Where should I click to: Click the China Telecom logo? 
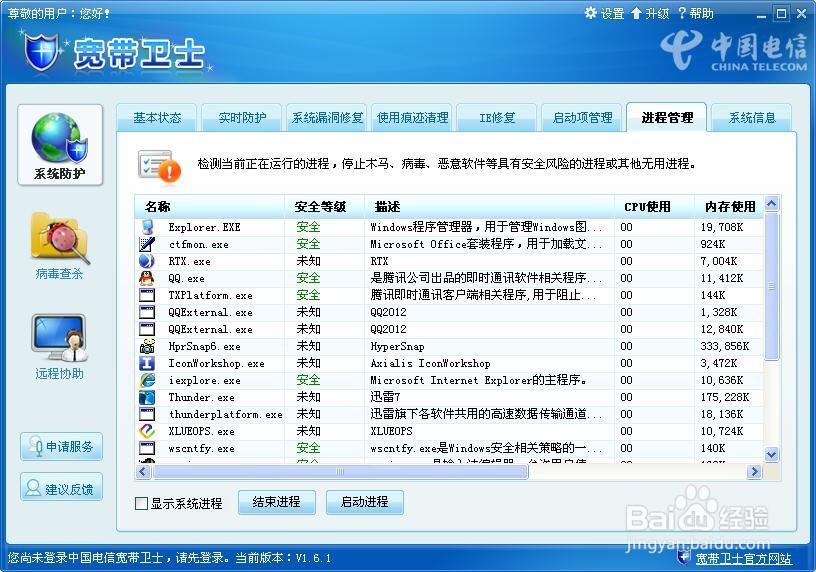(734, 51)
